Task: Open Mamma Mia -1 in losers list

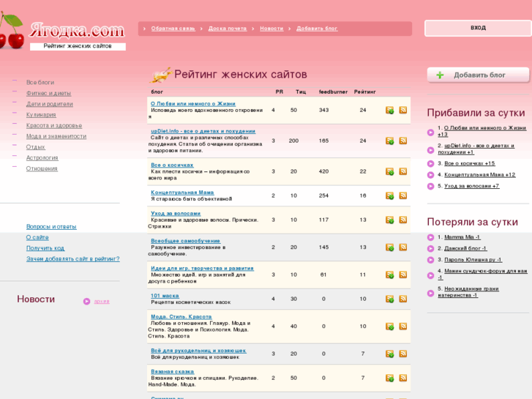Action: click(x=462, y=237)
